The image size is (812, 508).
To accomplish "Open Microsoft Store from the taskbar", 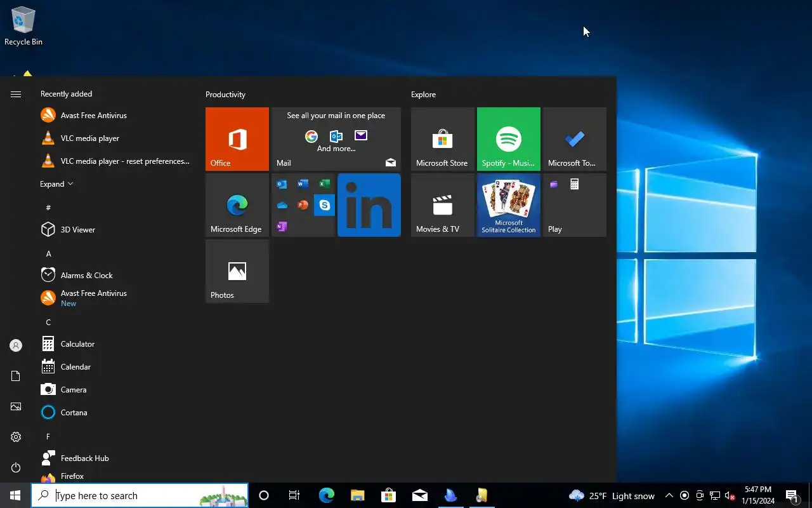I will point(388,496).
